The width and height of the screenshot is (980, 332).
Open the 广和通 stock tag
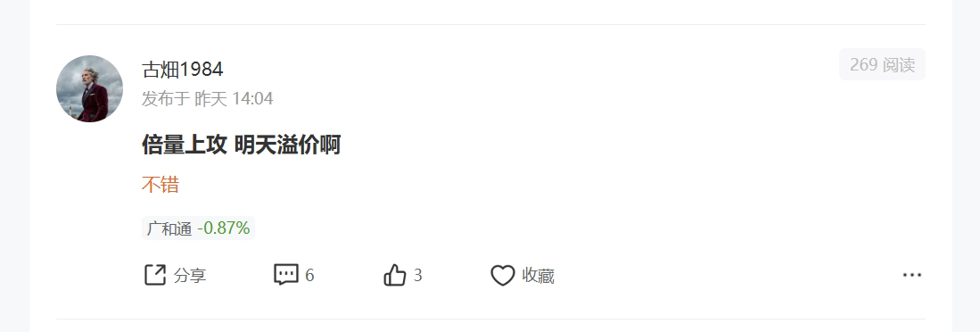click(198, 228)
